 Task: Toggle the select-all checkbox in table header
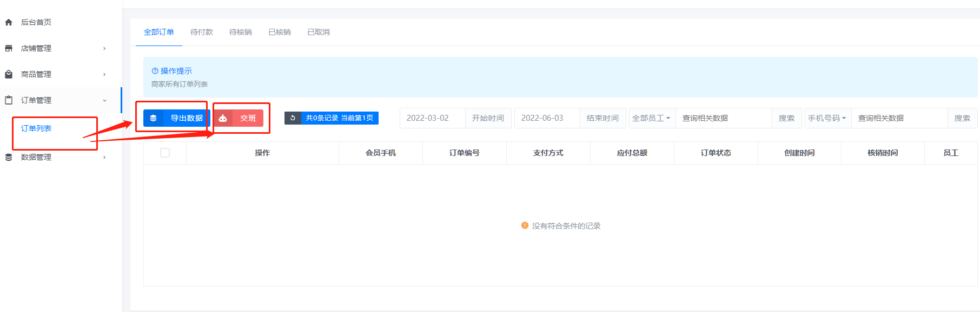click(x=165, y=153)
